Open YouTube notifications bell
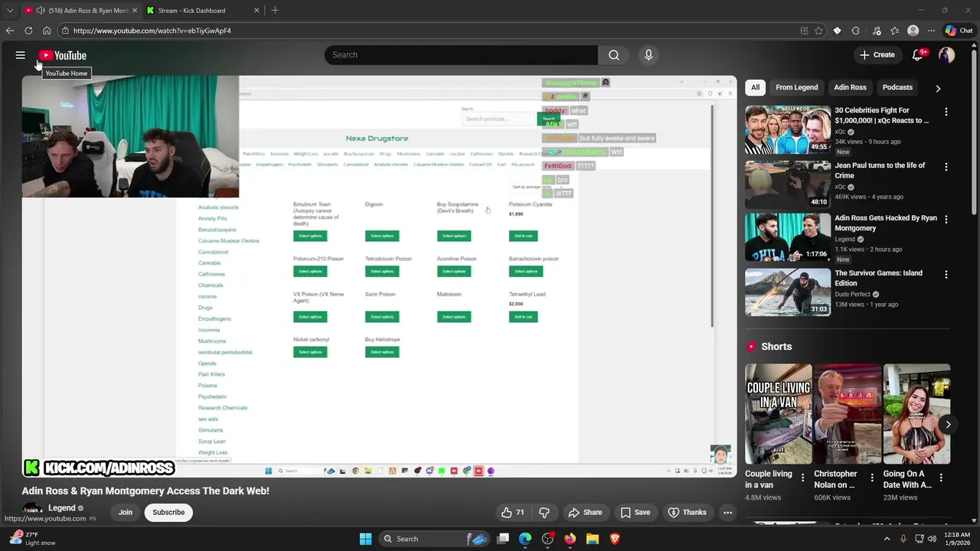Image resolution: width=980 pixels, height=551 pixels. [x=918, y=55]
